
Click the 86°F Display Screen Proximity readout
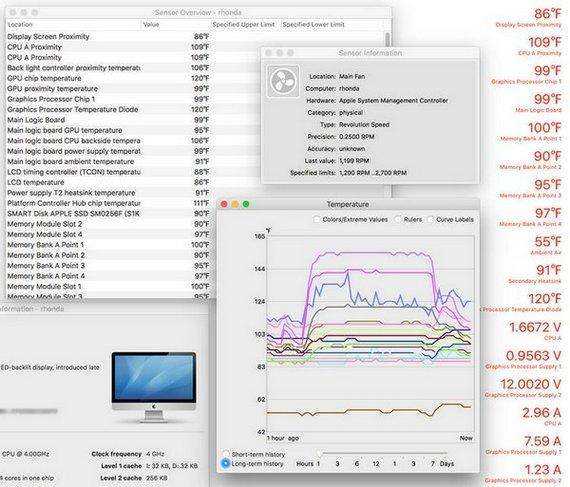click(x=529, y=18)
